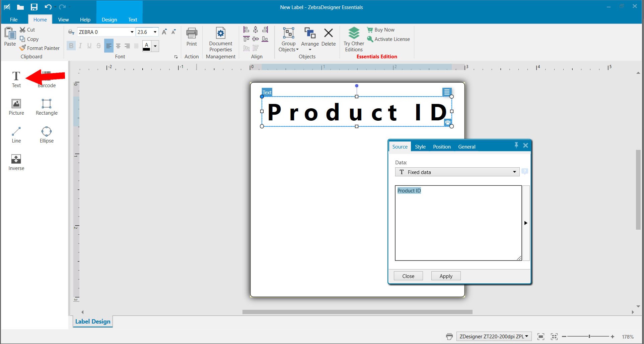The height and width of the screenshot is (344, 644).
Task: Pick the Line drawing tool
Action: (16, 135)
